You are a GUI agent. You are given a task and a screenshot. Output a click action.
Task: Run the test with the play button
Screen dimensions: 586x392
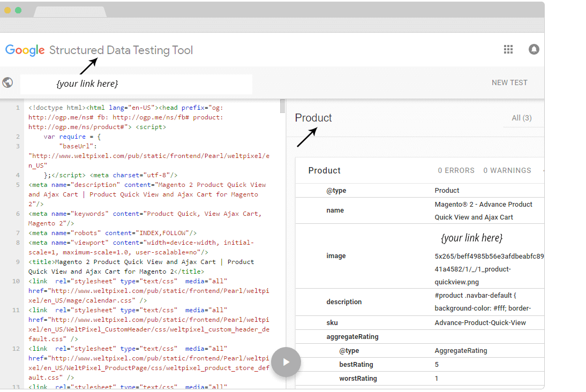pos(286,362)
